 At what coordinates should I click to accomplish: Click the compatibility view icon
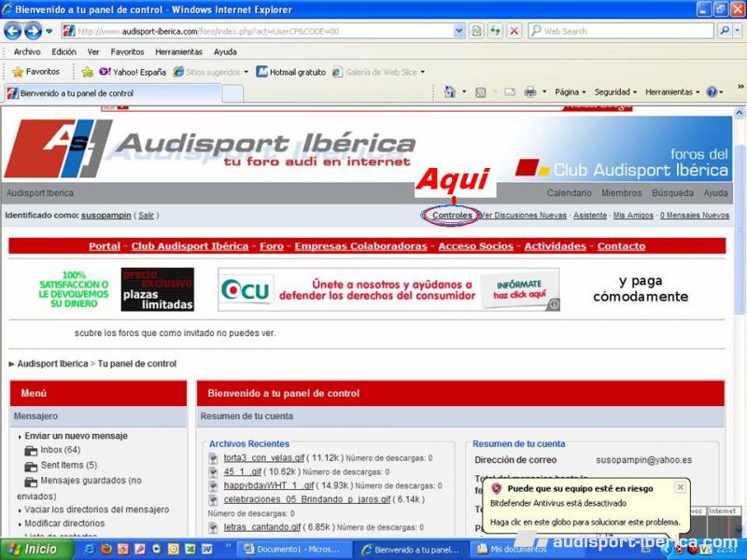tap(476, 32)
